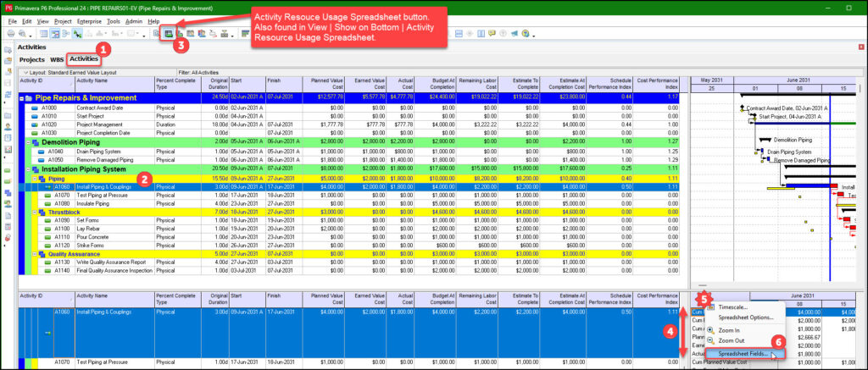Collapse the Pipe Repairs & Improvement group
This screenshot has height=370, width=868.
(x=21, y=98)
